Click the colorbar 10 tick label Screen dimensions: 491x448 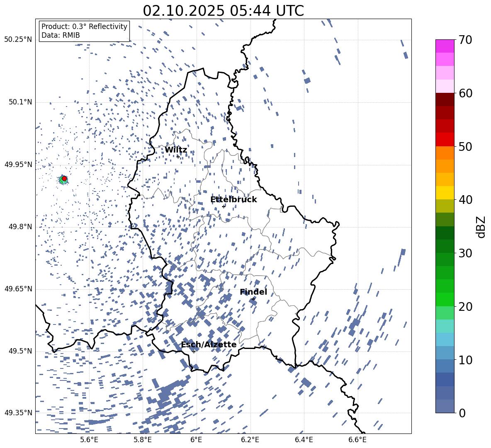(x=465, y=360)
